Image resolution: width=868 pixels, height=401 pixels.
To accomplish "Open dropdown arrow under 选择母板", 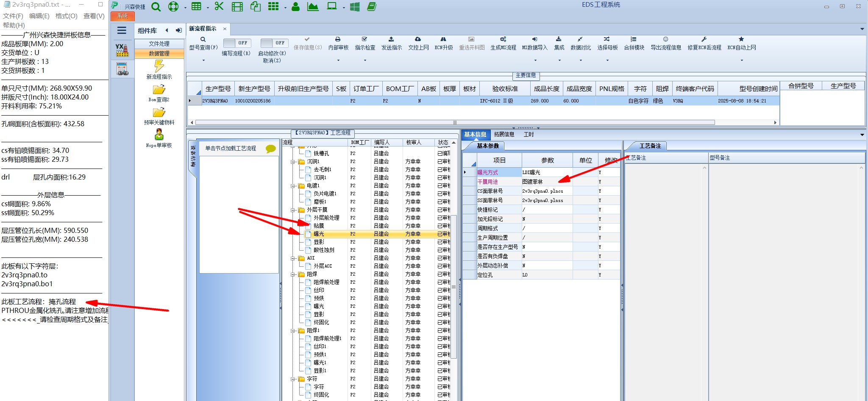I will coord(607,61).
